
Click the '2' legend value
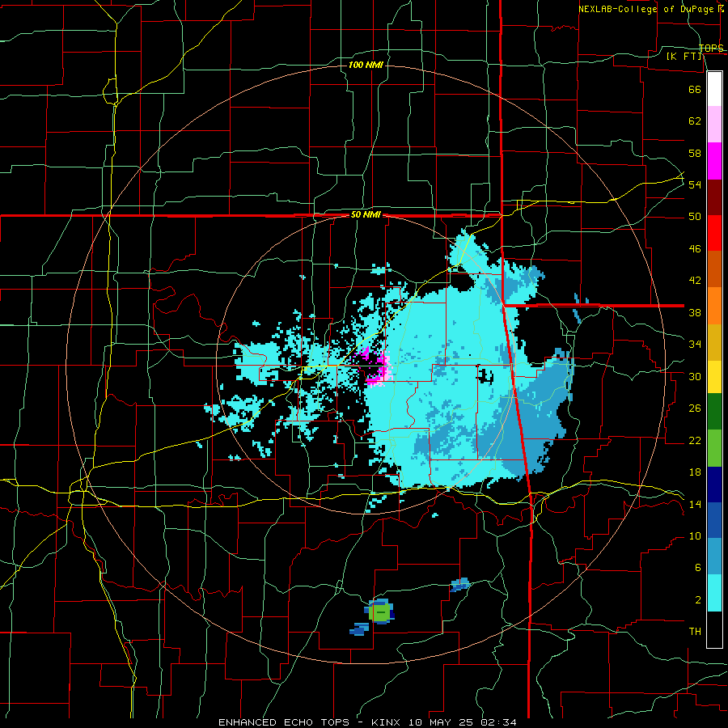pyautogui.click(x=697, y=600)
